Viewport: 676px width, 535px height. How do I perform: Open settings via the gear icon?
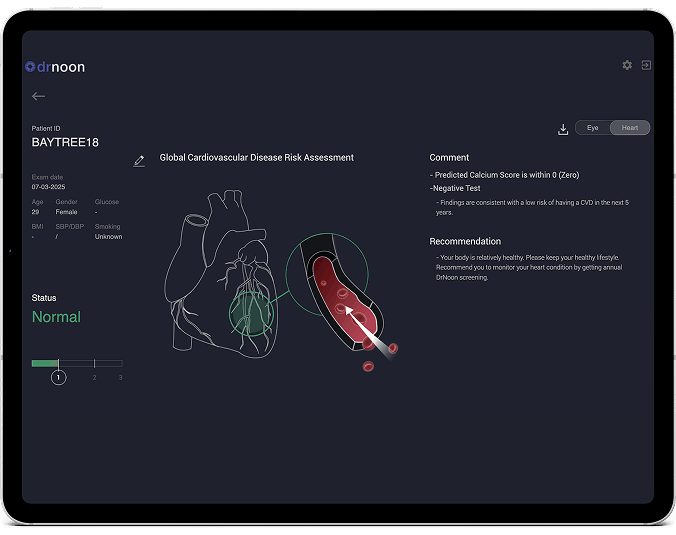627,65
